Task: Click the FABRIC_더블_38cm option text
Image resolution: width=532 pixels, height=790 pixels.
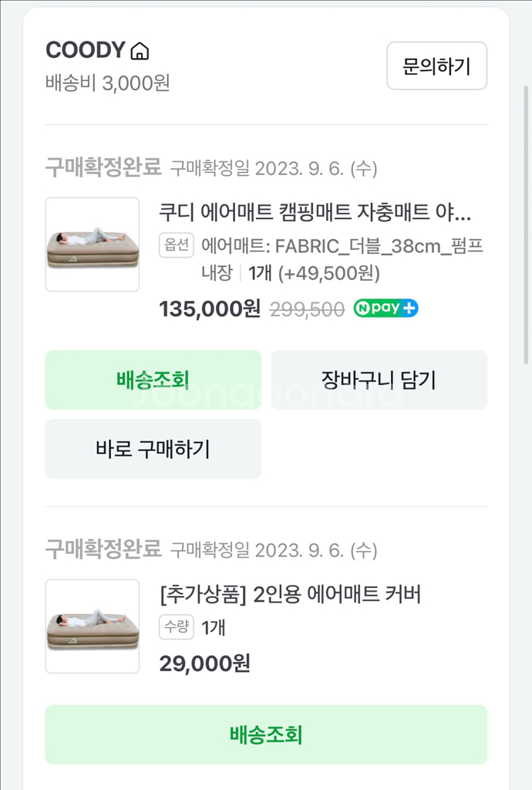Action: (x=342, y=246)
